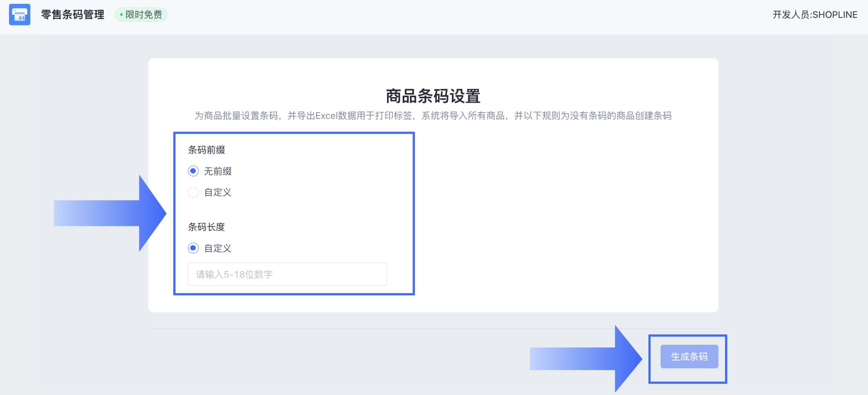Click the barcode settings description text
Viewport: 868px width, 395px height.
(434, 116)
